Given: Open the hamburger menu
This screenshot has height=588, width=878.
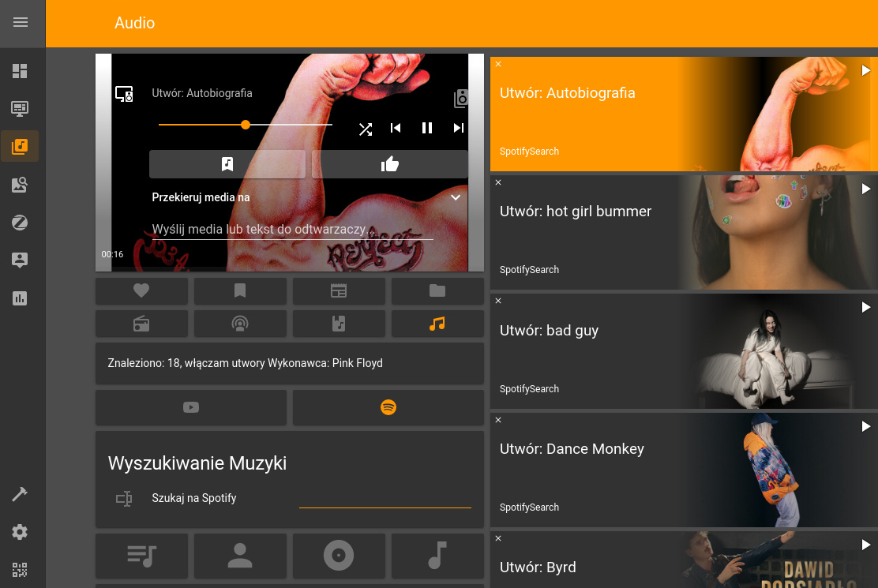Looking at the screenshot, I should (x=21, y=22).
